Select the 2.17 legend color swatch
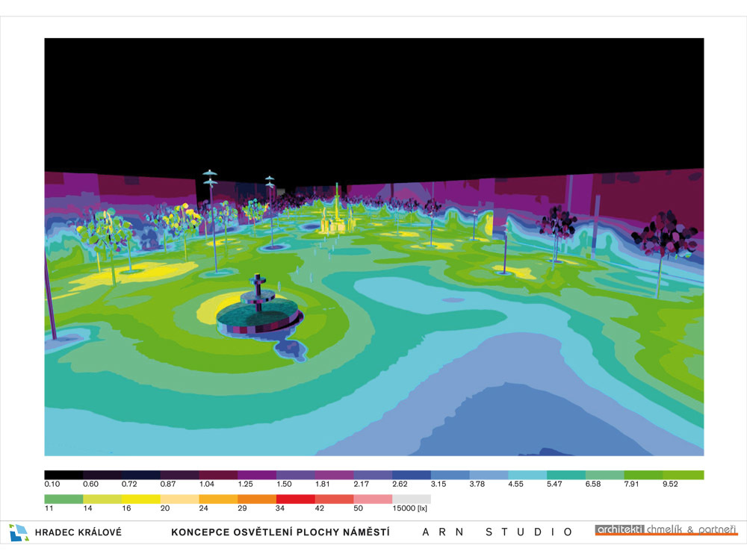The image size is (747, 560). pyautogui.click(x=373, y=475)
